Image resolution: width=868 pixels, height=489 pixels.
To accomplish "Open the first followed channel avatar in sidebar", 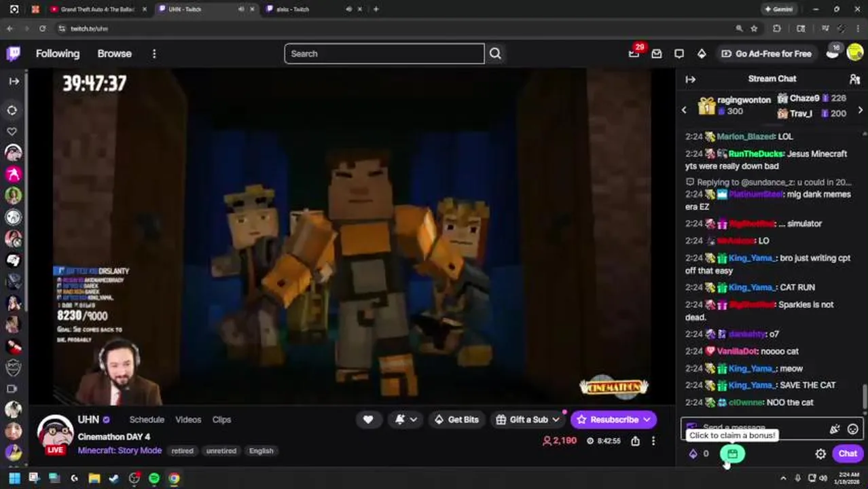I will click(13, 153).
